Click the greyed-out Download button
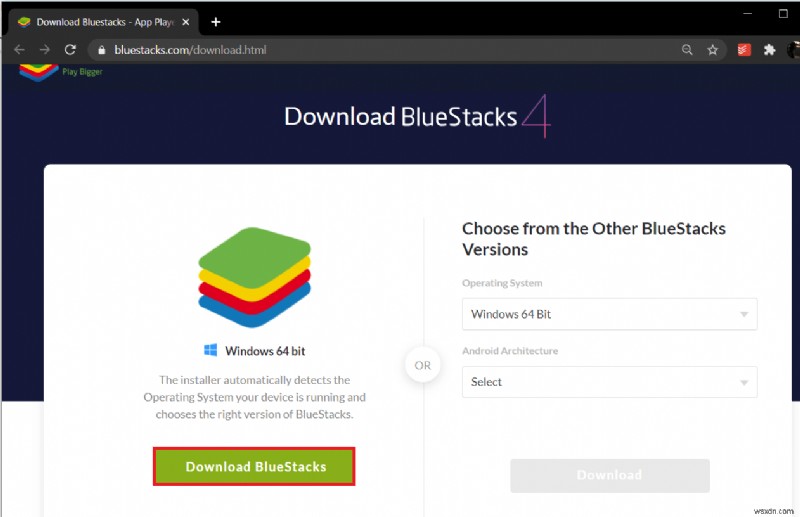This screenshot has width=800, height=517. (609, 475)
